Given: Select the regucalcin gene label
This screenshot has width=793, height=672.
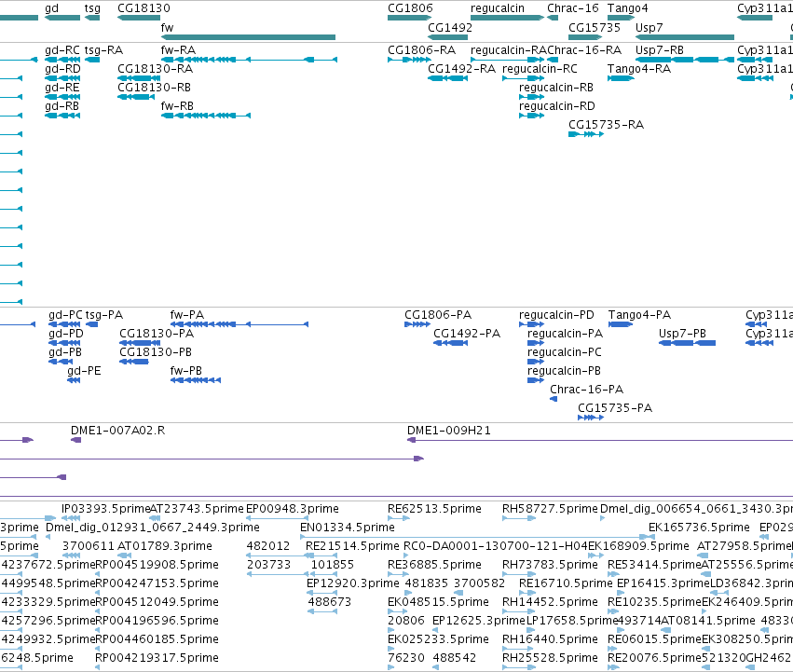Looking at the screenshot, I should pos(498,8).
